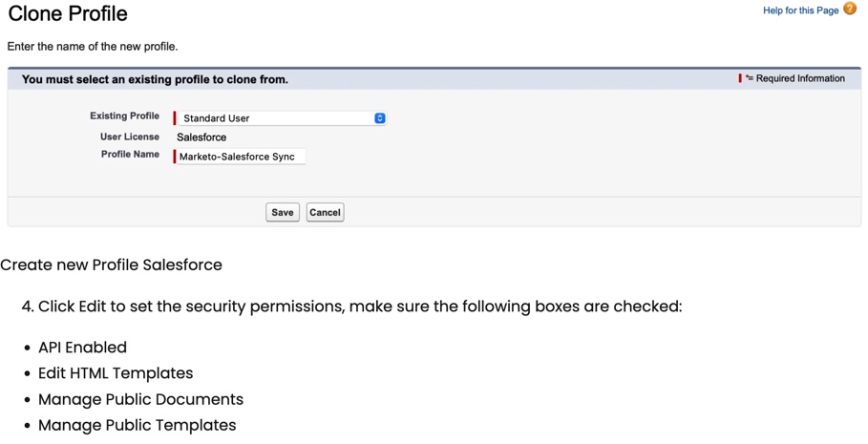The image size is (868, 444).
Task: Click the API Enabled bullet item
Action: [82, 348]
